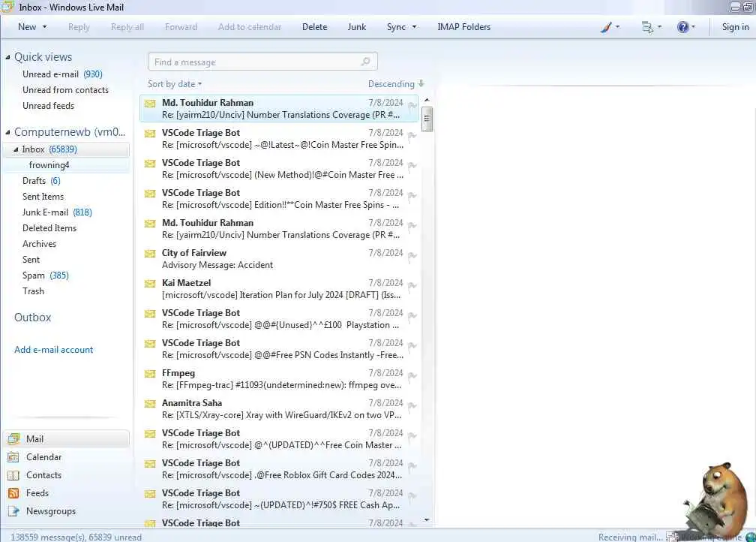Collapse the Inbox folder expander triangle
The width and height of the screenshot is (756, 542).
coord(16,149)
